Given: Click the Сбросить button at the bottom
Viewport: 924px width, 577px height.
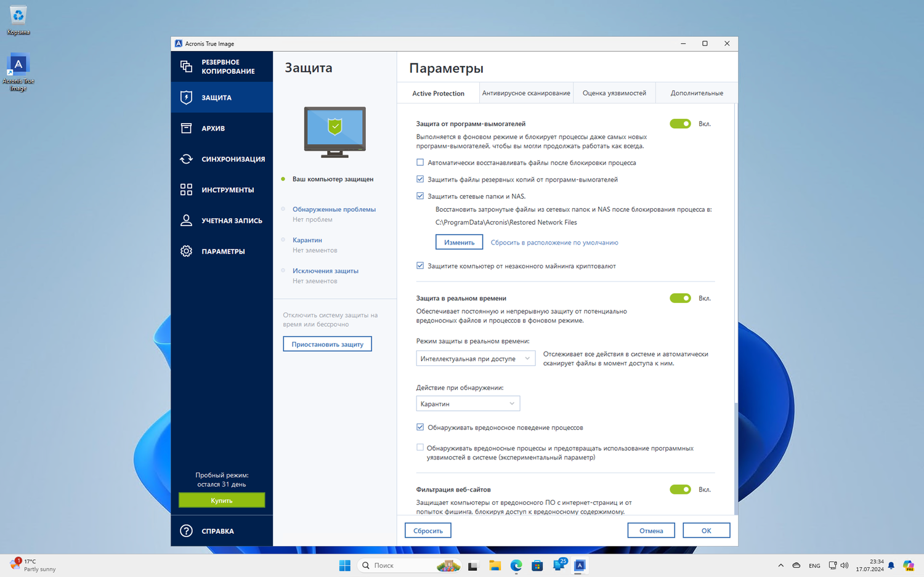Looking at the screenshot, I should point(428,530).
